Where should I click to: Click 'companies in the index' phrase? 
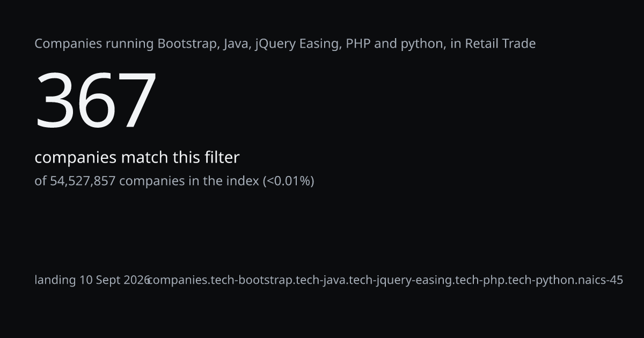coord(189,181)
